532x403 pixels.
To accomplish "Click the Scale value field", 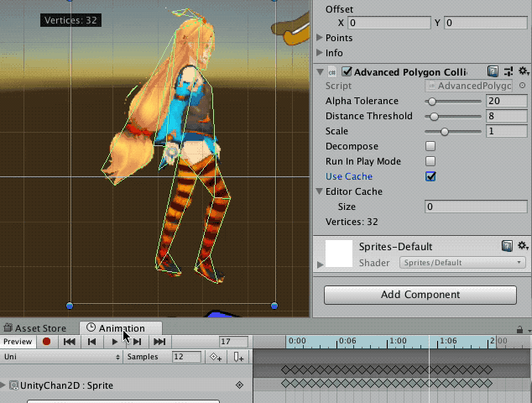I will tap(507, 131).
